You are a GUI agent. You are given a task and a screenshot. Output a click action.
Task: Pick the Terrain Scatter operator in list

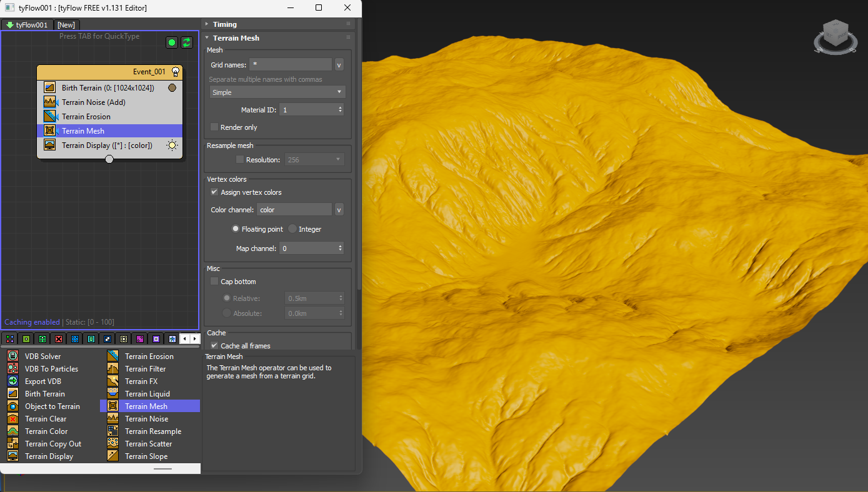tap(148, 444)
